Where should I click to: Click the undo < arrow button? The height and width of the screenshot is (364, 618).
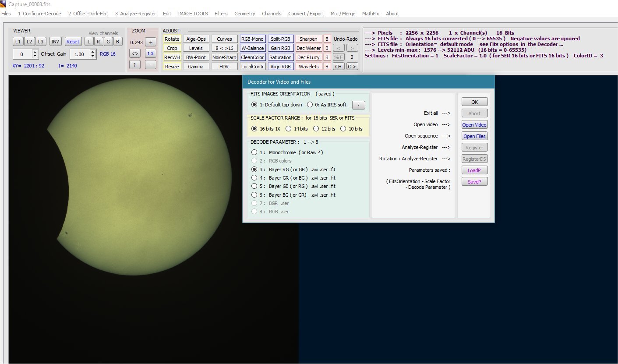coord(339,48)
